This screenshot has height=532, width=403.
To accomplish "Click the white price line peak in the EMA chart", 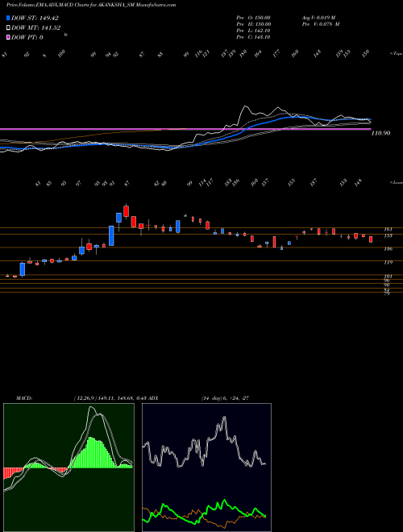I will (245, 107).
